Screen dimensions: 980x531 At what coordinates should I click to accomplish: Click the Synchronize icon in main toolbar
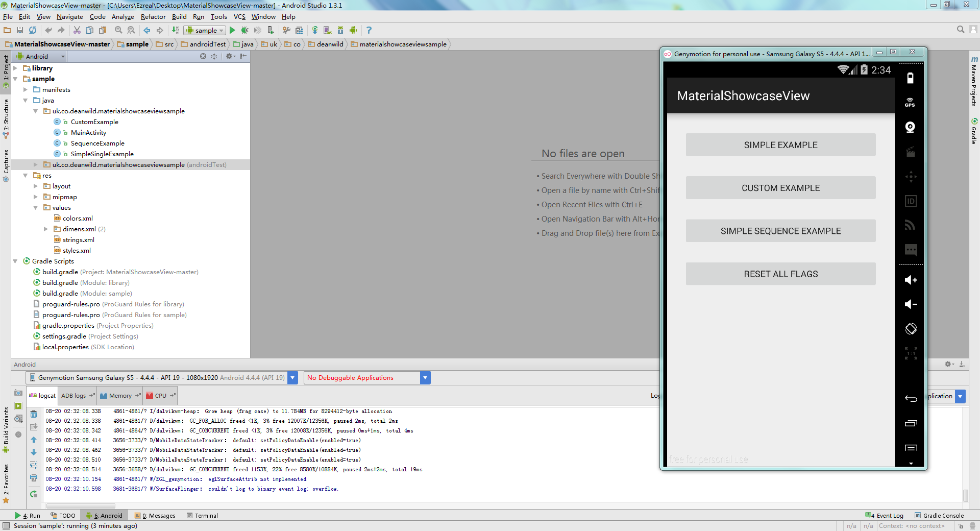[33, 30]
